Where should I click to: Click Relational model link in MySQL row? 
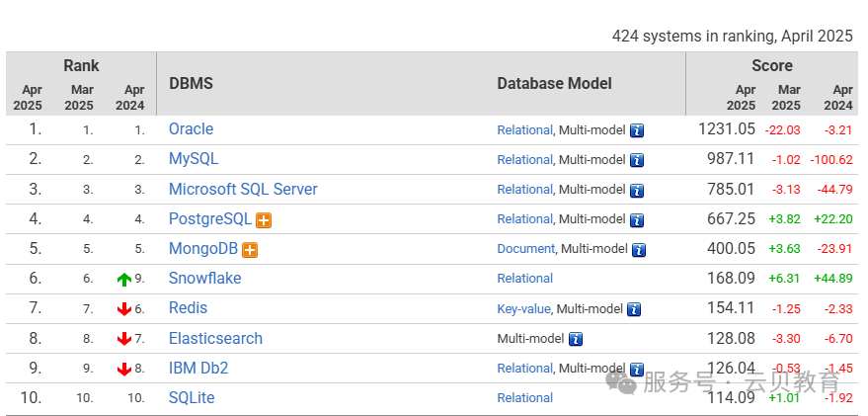tap(524, 160)
